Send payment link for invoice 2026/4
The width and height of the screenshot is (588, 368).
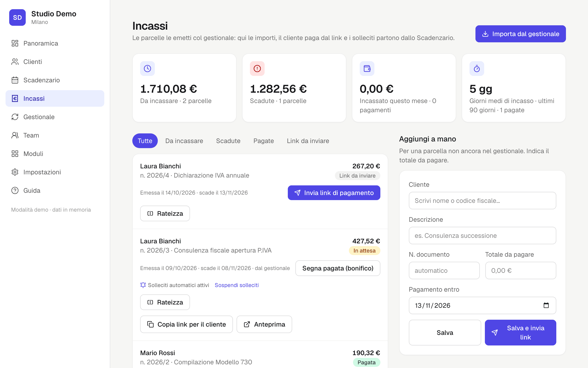pyautogui.click(x=334, y=193)
